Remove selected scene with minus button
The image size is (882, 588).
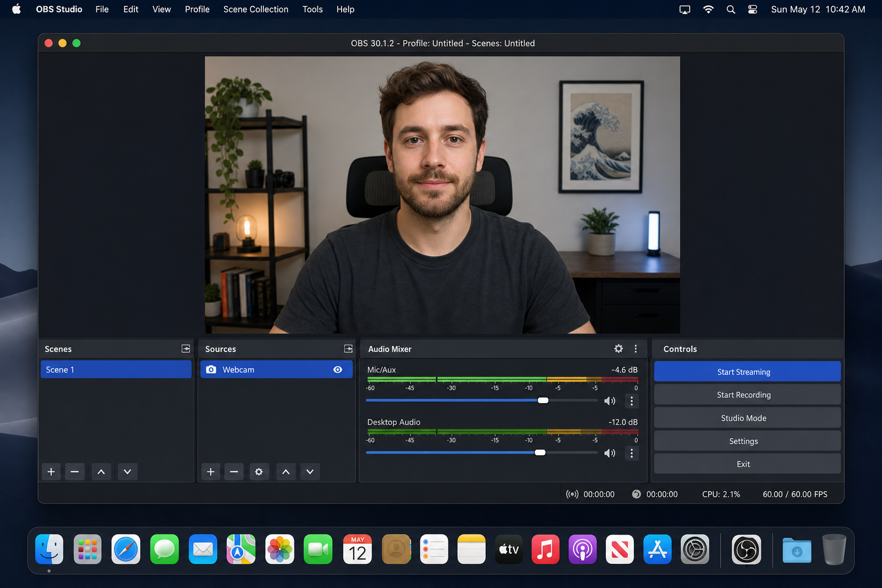click(75, 471)
